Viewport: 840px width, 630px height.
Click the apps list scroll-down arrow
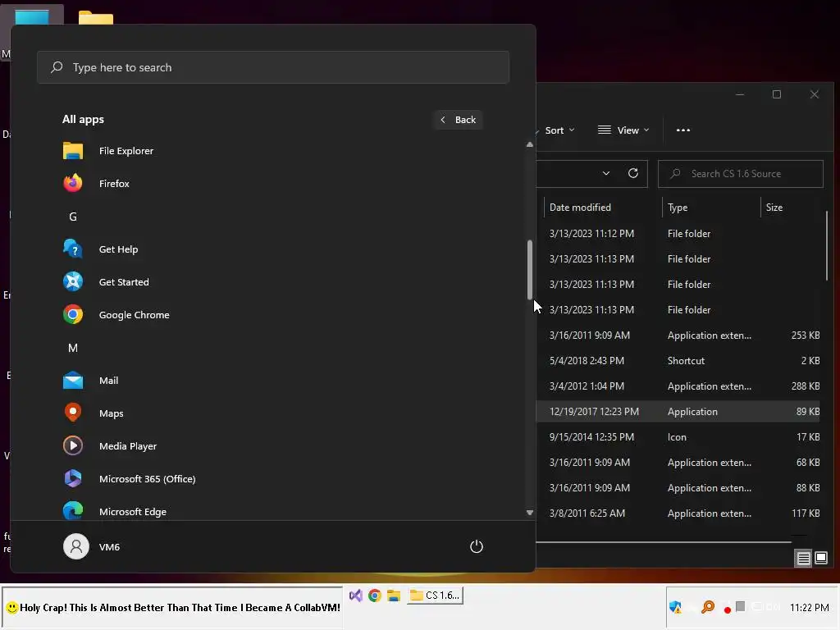point(530,513)
